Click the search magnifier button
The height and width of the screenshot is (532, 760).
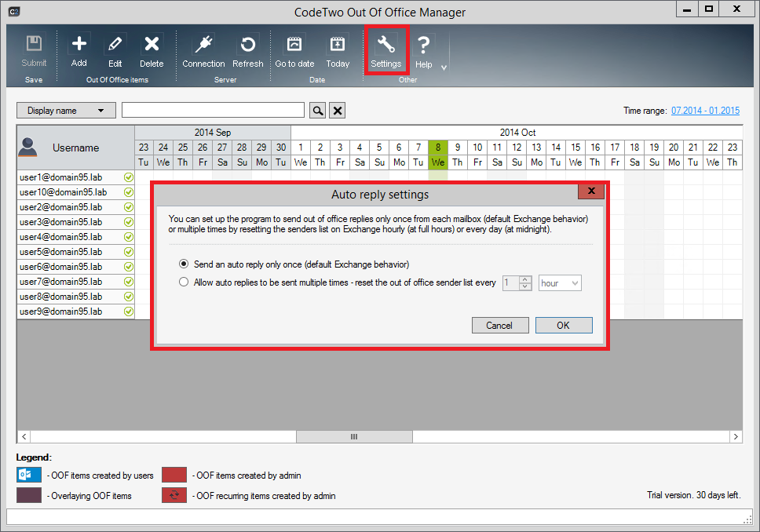(317, 111)
